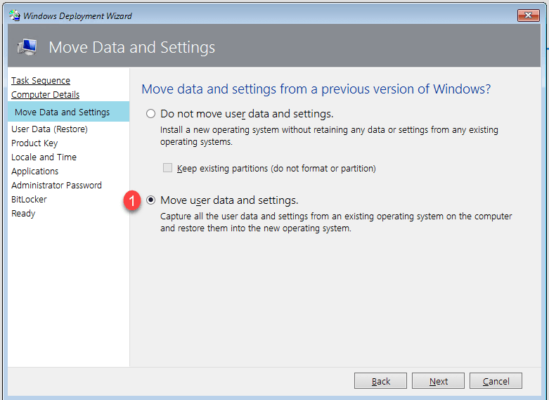The width and height of the screenshot is (549, 400).
Task: Check 'Keep existing partitions' checkbox
Action: (167, 168)
